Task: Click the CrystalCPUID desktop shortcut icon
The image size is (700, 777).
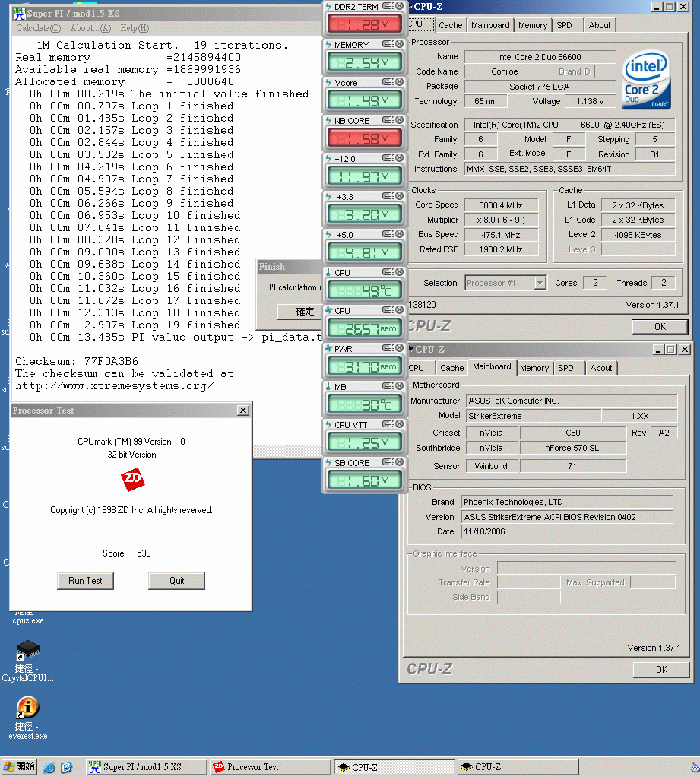Action: (x=28, y=650)
